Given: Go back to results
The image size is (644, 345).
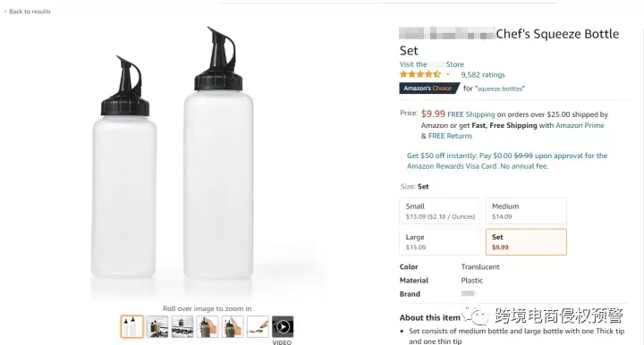Looking at the screenshot, I should 28,12.
